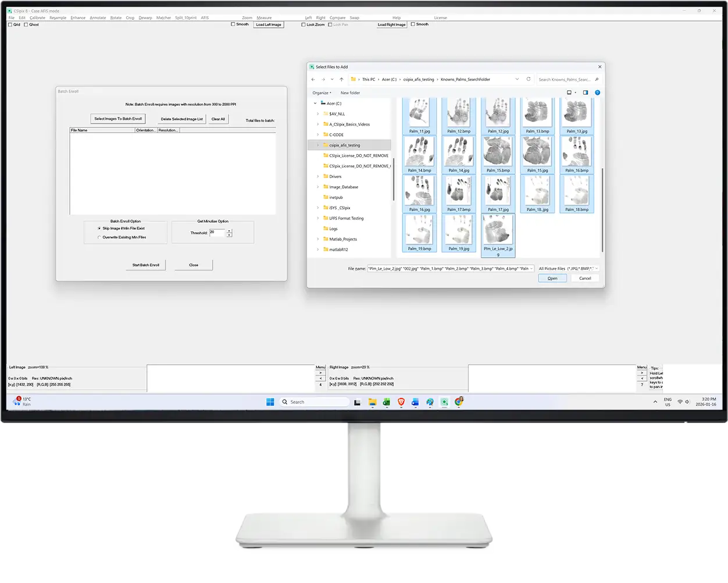Increase Threshold with the stepper up arrow
This screenshot has width=728, height=583.
tap(229, 231)
